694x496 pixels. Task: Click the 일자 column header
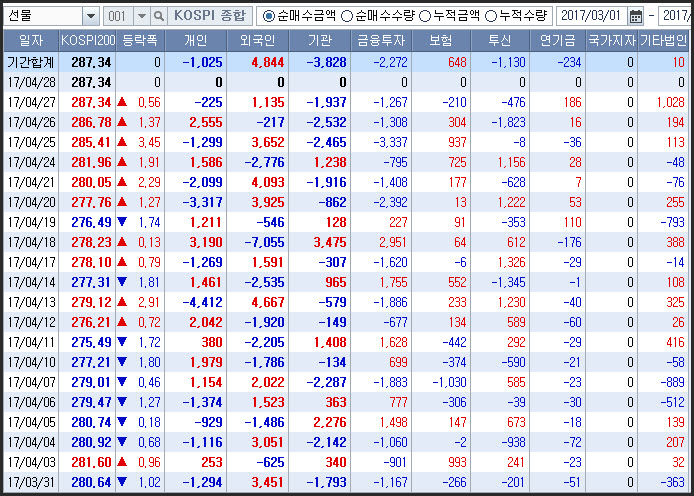31,41
